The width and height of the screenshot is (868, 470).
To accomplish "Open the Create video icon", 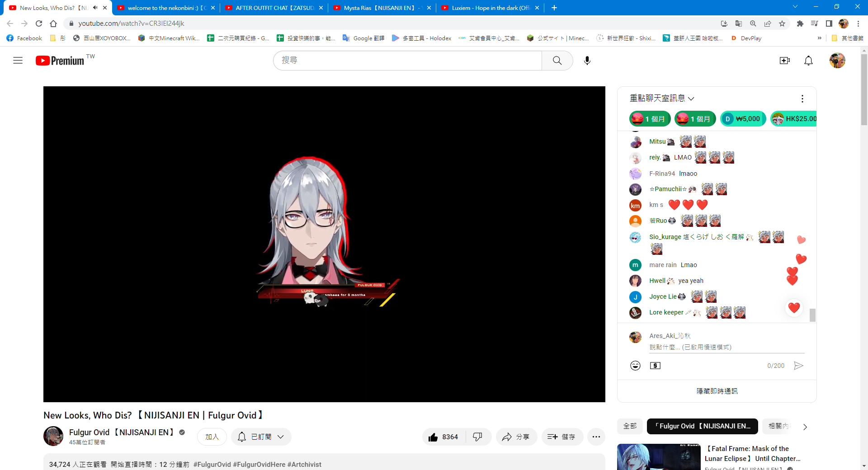I will (784, 61).
